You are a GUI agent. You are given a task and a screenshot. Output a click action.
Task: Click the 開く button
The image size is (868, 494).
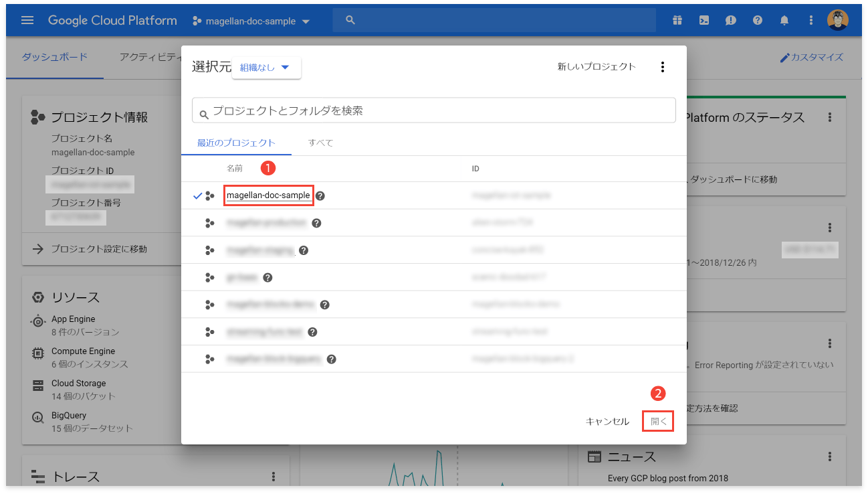pos(658,421)
